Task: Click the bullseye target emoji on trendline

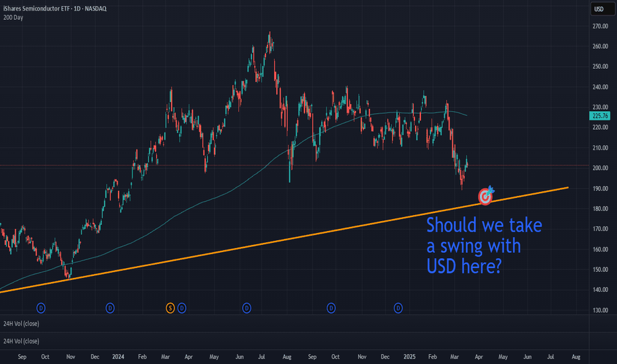Action: tap(486, 196)
